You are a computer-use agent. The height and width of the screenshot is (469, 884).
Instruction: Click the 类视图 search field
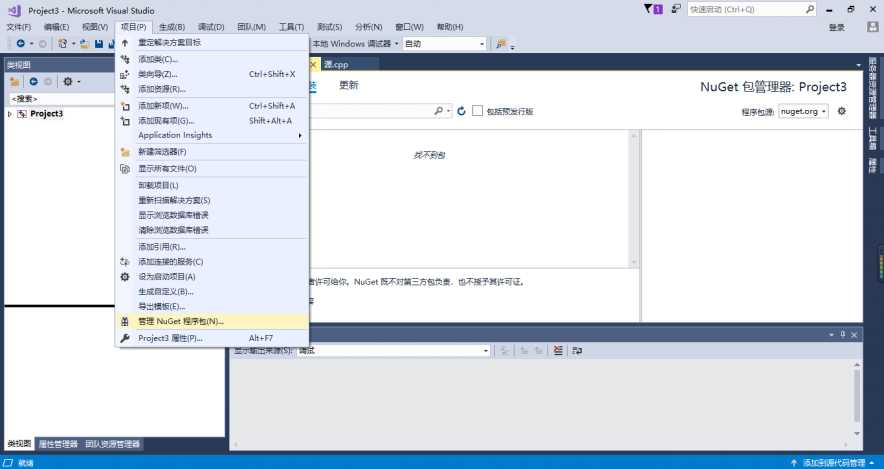click(62, 99)
